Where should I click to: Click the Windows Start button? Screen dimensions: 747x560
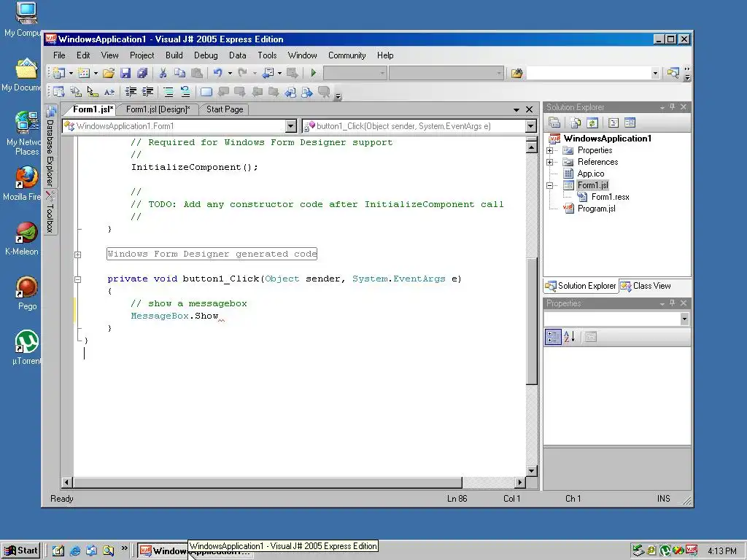click(x=21, y=551)
